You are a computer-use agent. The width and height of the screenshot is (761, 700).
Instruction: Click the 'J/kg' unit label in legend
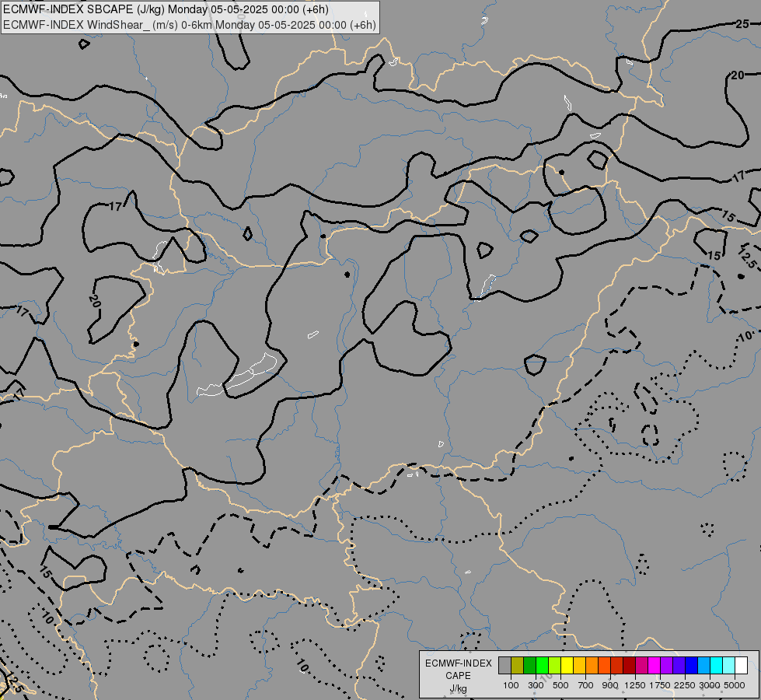pyautogui.click(x=458, y=688)
